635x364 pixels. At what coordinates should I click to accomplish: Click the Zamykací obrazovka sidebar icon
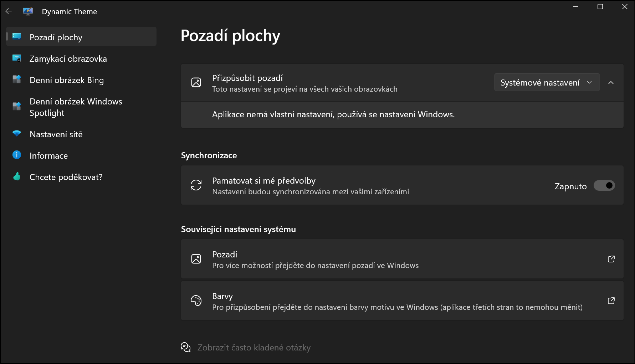[17, 58]
